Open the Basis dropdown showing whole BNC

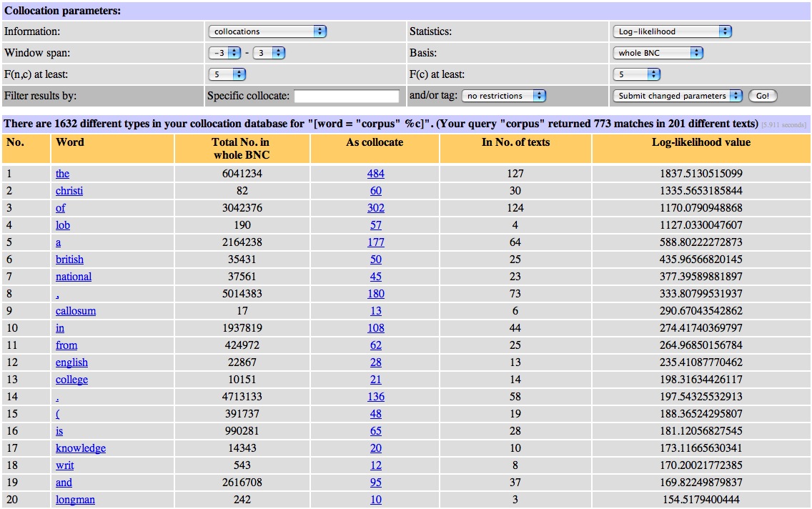(658, 53)
